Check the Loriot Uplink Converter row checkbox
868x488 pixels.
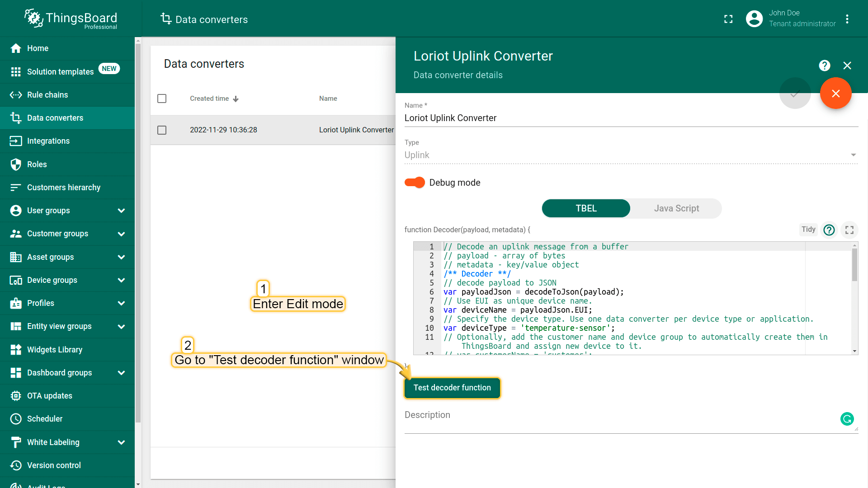[162, 130]
